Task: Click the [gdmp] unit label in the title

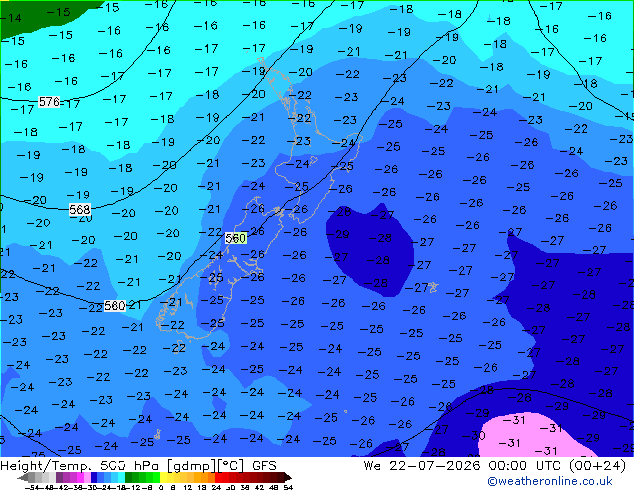Action: (190, 466)
